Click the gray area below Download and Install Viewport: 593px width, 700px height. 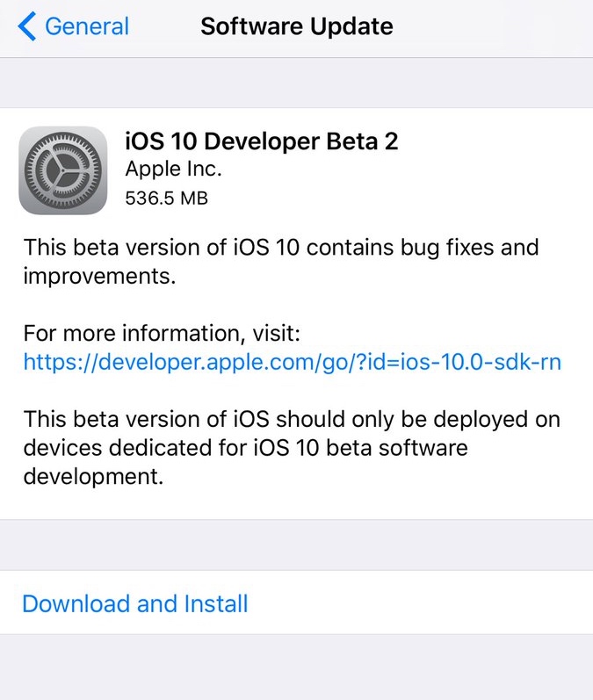297,668
